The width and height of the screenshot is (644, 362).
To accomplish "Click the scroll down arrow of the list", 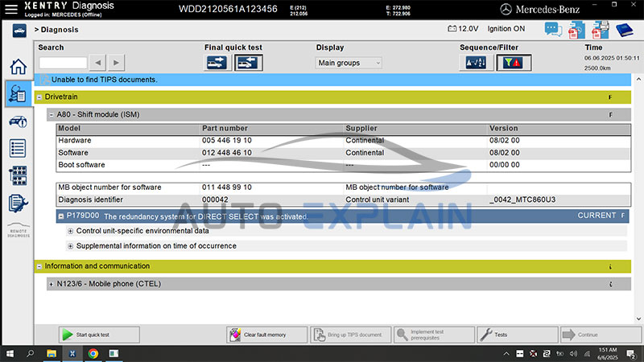I will 638,319.
